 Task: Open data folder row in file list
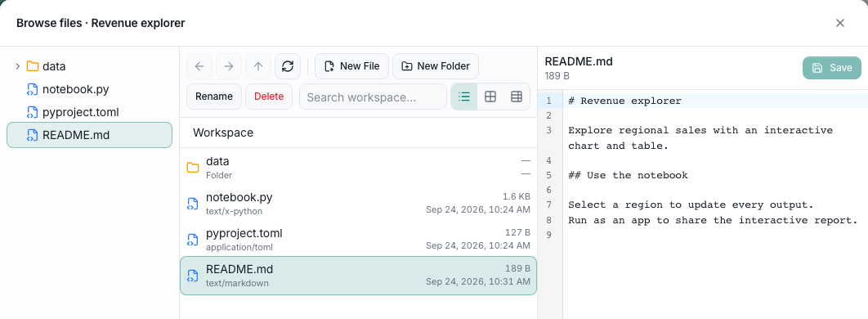(358, 167)
